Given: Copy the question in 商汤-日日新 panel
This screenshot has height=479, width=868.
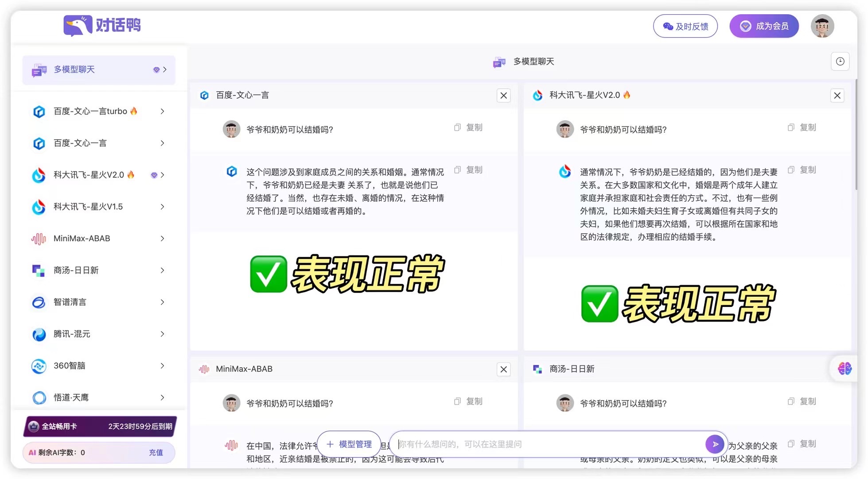Looking at the screenshot, I should [802, 401].
